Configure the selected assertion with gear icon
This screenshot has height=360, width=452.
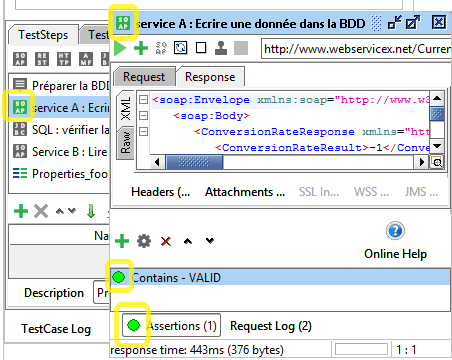pos(144,241)
